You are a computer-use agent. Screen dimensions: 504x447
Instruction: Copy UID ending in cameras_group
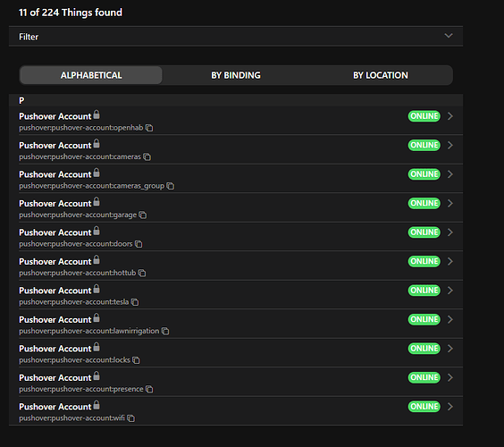pyautogui.click(x=171, y=186)
